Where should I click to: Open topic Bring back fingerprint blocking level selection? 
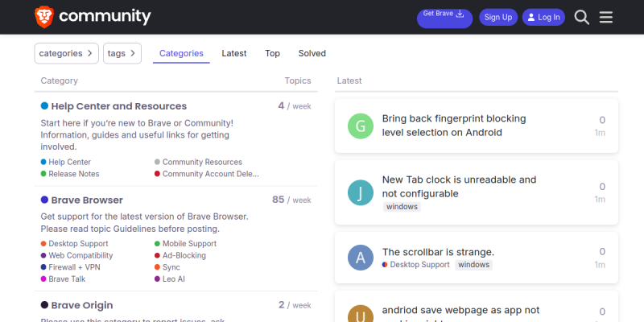(454, 126)
